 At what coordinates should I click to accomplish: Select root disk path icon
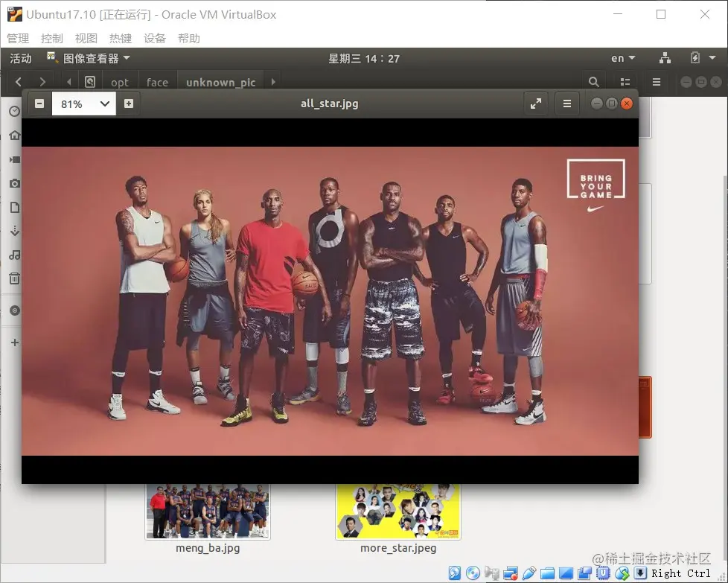pyautogui.click(x=90, y=82)
